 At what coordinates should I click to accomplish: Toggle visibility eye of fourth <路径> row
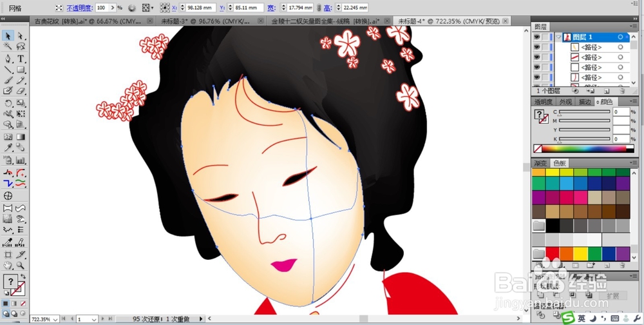(x=537, y=77)
